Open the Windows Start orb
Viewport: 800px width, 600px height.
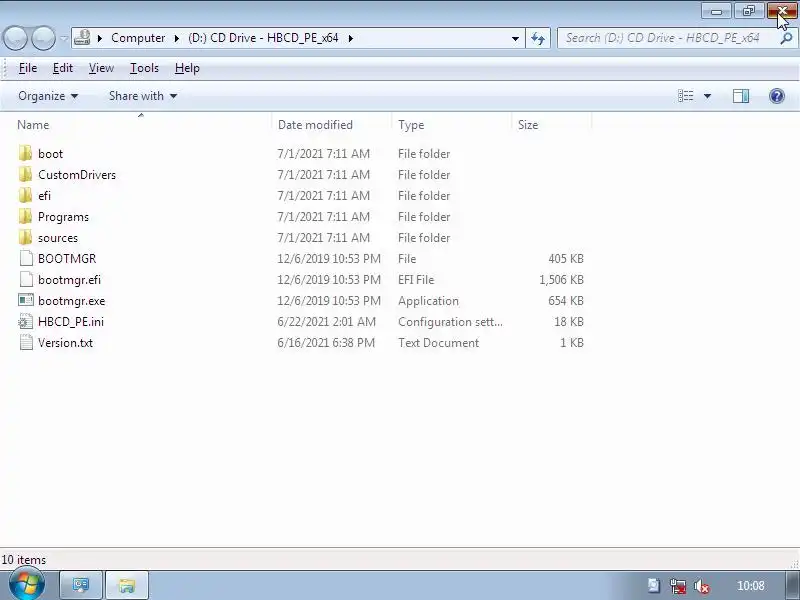pos(26,585)
